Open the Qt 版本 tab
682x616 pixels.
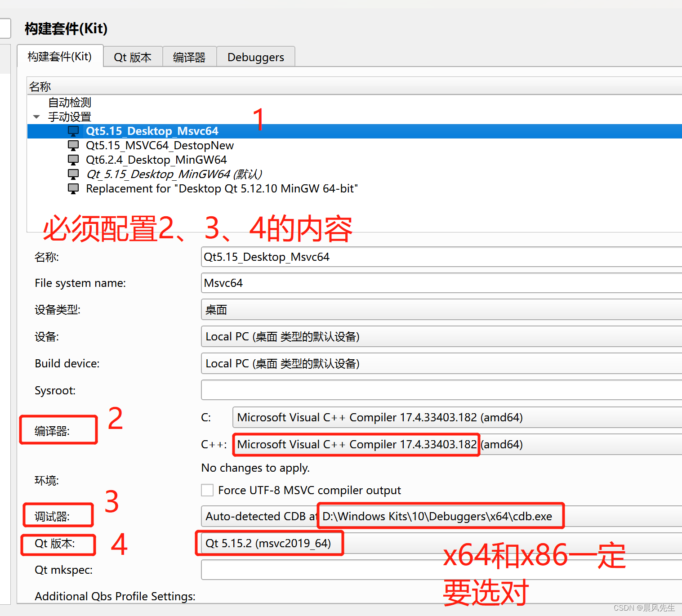click(x=133, y=57)
